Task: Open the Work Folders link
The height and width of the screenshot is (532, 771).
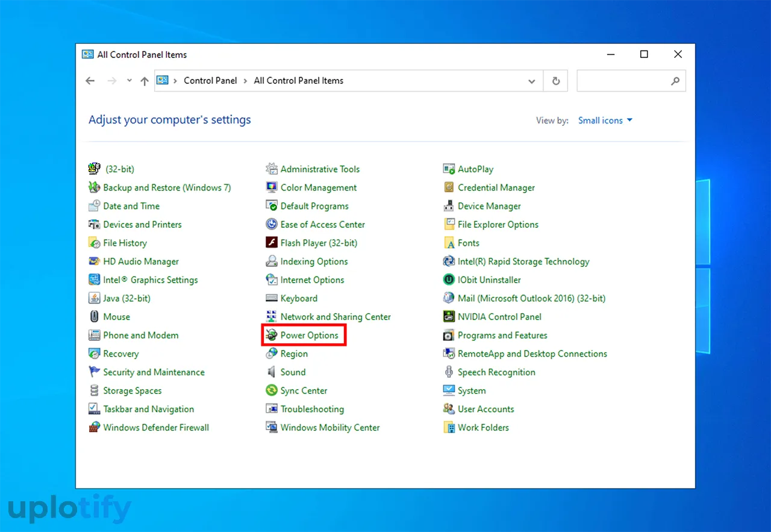Action: (x=483, y=428)
